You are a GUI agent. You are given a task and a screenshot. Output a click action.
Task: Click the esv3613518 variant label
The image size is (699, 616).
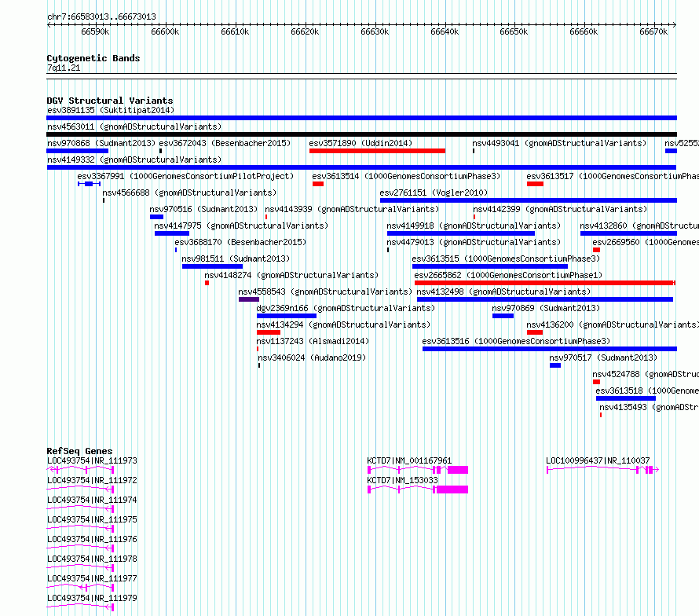tap(647, 390)
